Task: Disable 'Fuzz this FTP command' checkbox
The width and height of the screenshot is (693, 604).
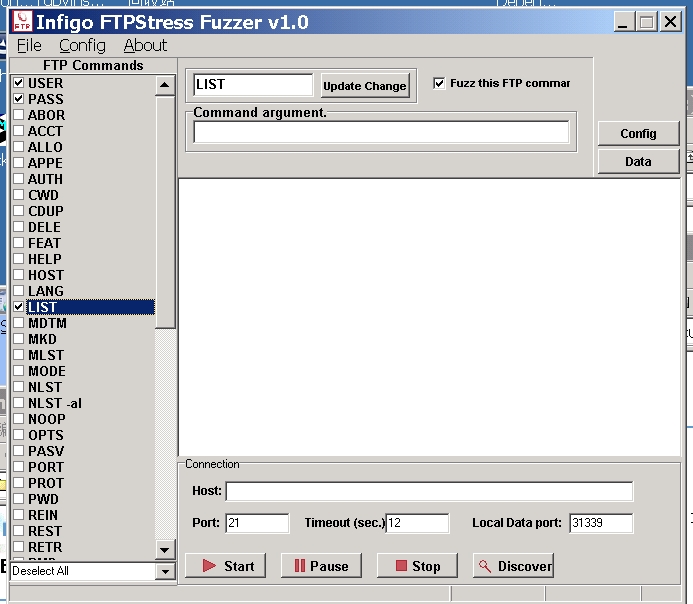Action: 439,83
